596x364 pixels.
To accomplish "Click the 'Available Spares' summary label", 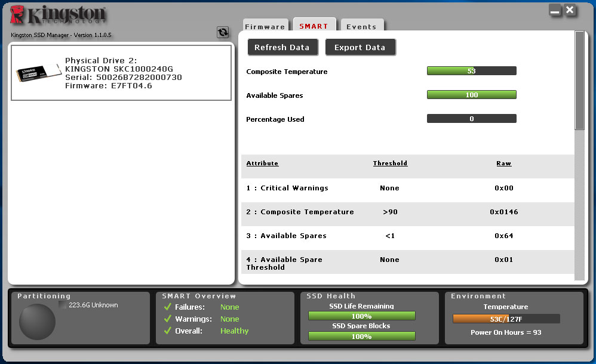I will click(275, 95).
